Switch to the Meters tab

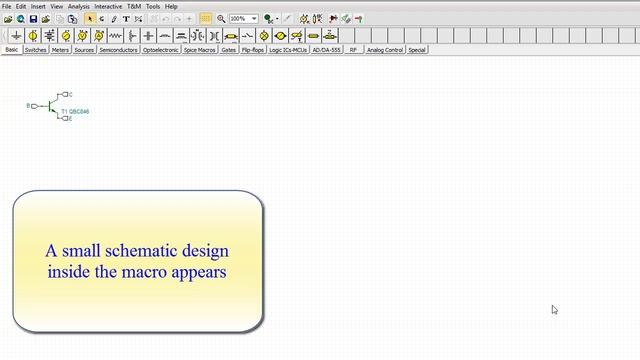click(x=60, y=50)
